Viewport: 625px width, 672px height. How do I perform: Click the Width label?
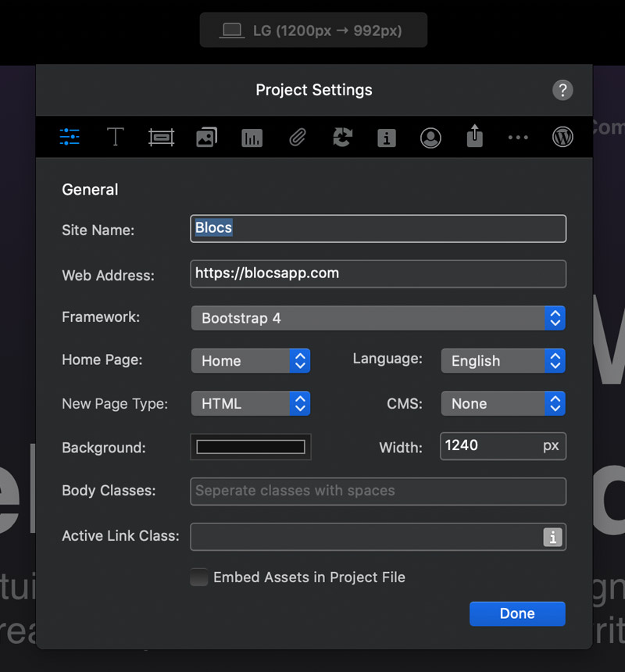click(401, 448)
